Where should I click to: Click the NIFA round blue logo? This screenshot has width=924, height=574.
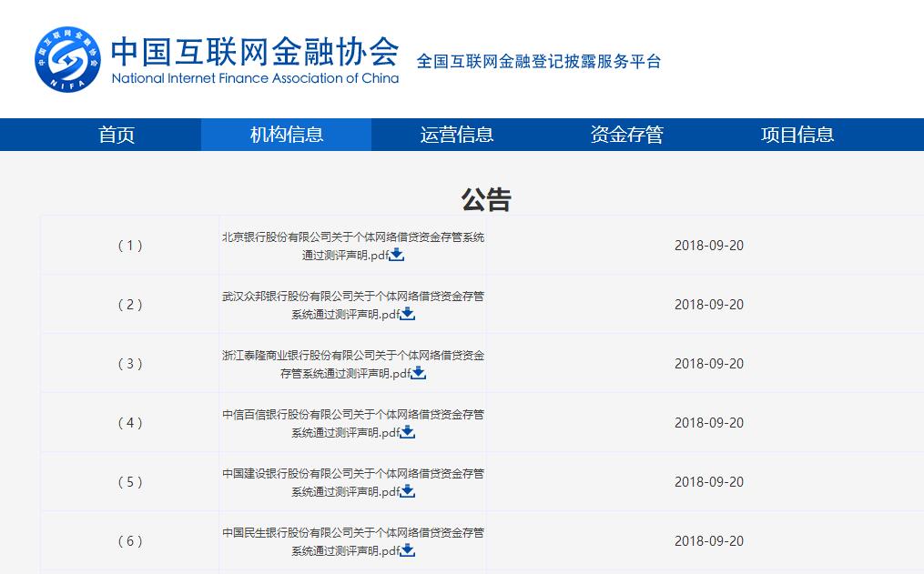point(67,59)
